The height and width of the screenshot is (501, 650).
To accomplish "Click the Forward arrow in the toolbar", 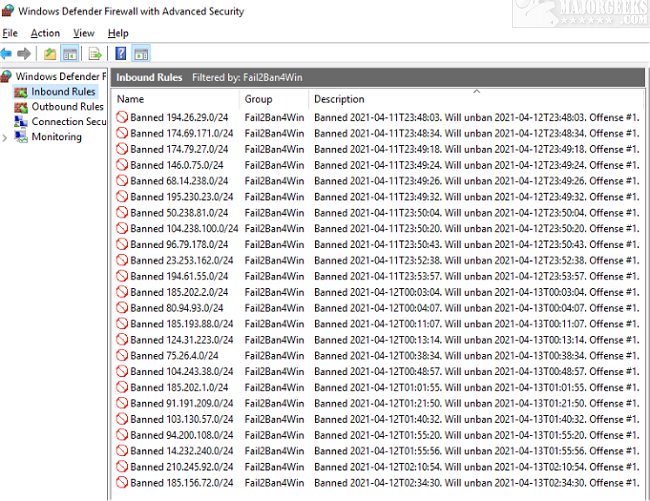I will 23,53.
